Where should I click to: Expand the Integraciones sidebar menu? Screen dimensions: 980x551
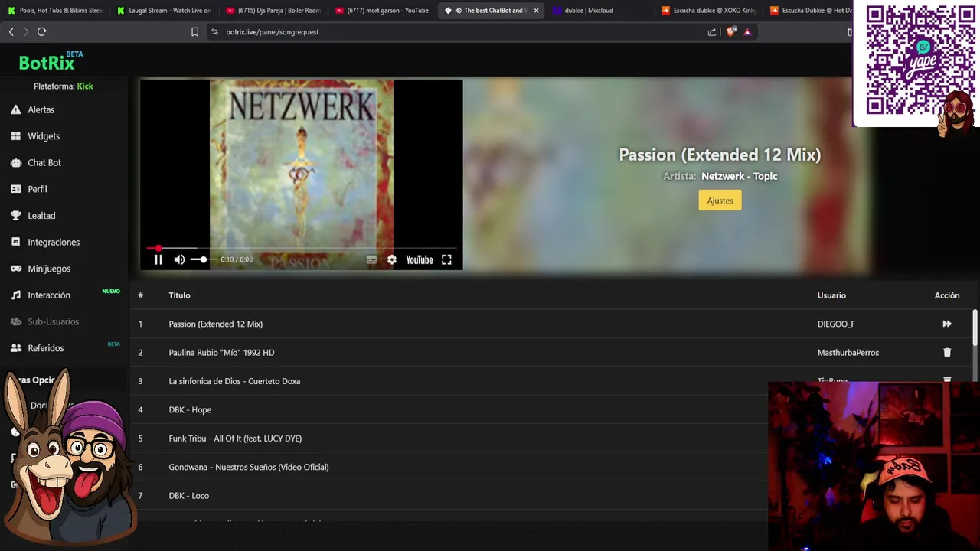point(53,242)
